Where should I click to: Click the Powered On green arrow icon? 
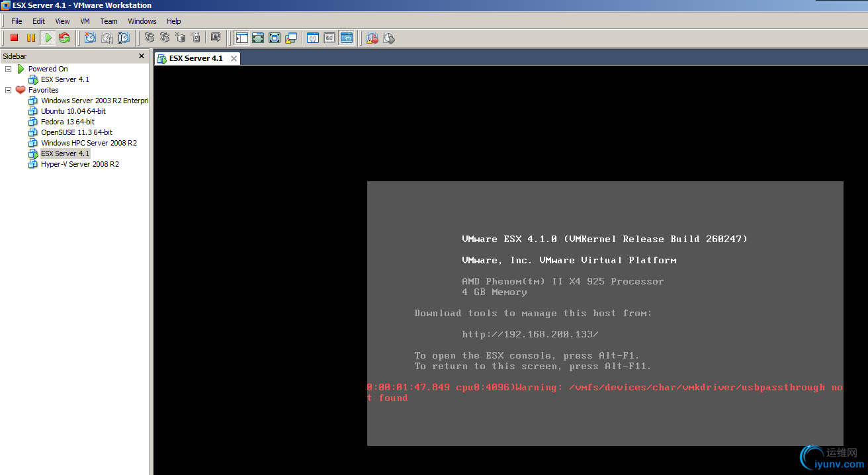coord(21,69)
